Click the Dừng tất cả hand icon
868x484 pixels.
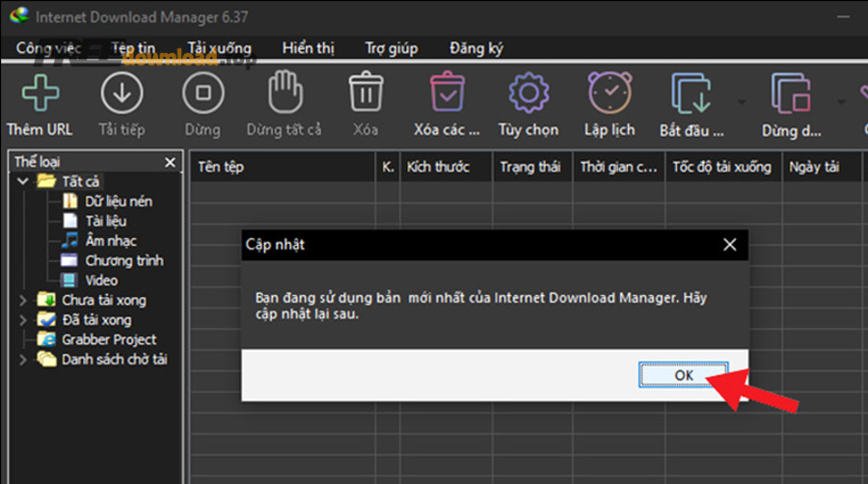[285, 92]
